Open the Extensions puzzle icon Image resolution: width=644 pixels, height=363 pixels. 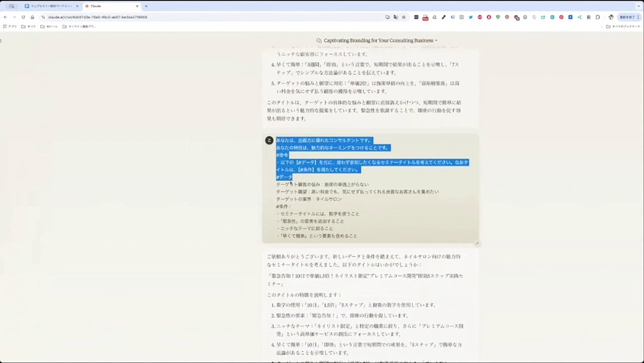pyautogui.click(x=598, y=17)
